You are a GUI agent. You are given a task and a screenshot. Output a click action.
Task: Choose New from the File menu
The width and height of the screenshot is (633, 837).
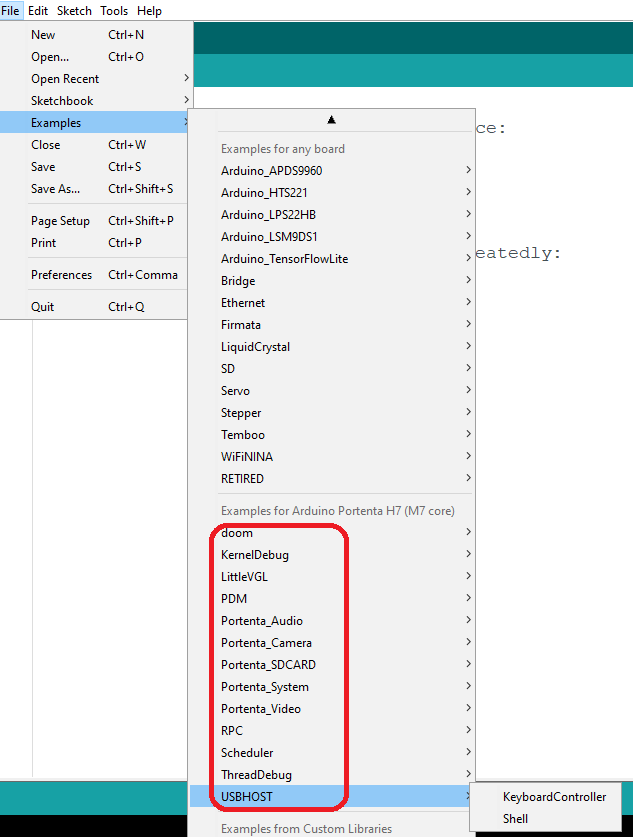96,35
